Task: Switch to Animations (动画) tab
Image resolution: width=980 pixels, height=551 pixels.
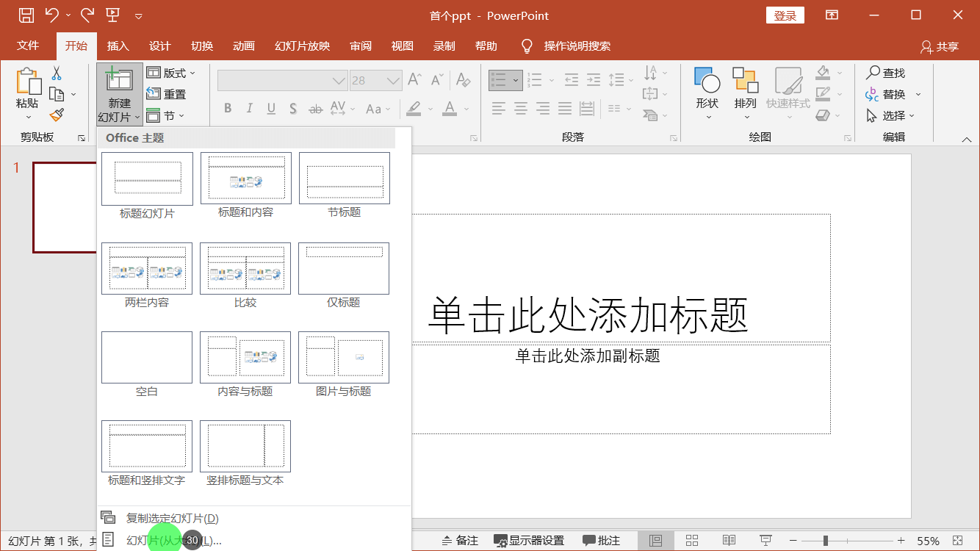Action: click(x=244, y=46)
